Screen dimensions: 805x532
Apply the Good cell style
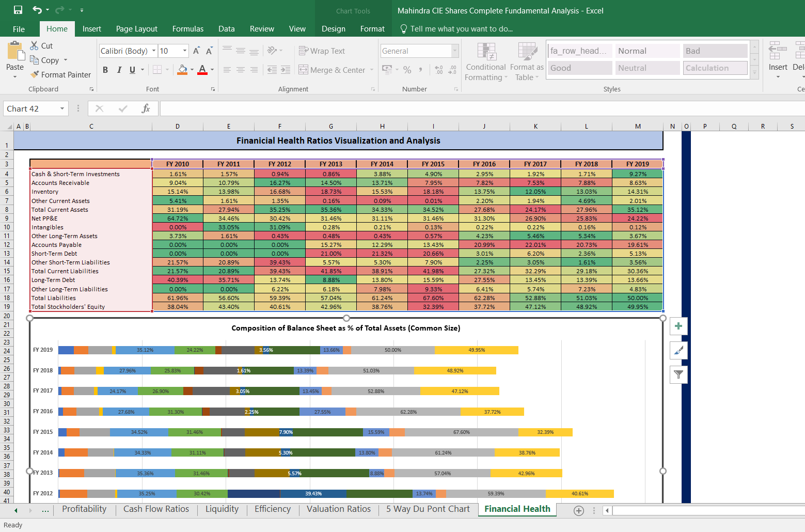pyautogui.click(x=580, y=68)
